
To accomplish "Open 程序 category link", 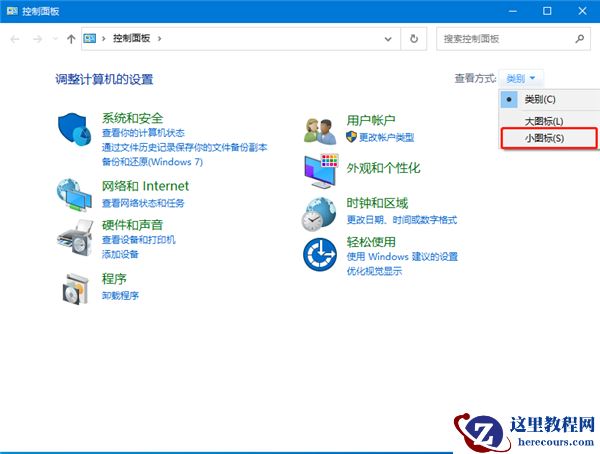I will coord(114,279).
